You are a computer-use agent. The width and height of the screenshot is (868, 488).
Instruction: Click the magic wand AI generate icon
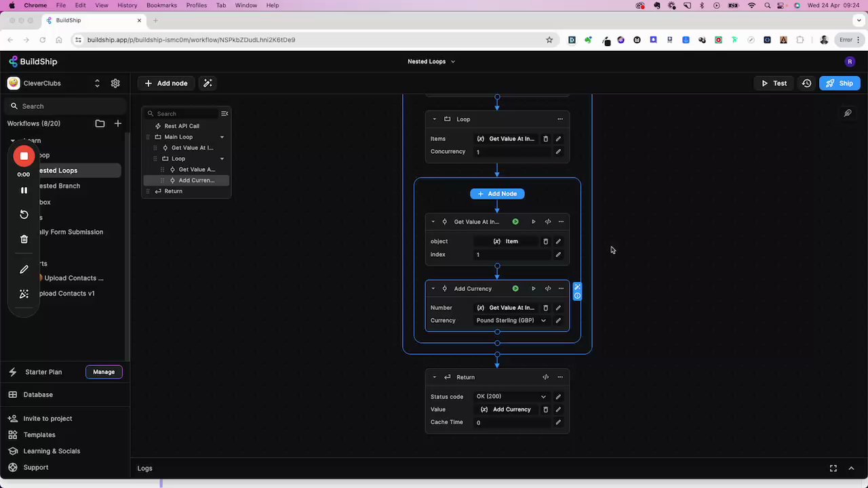(208, 83)
